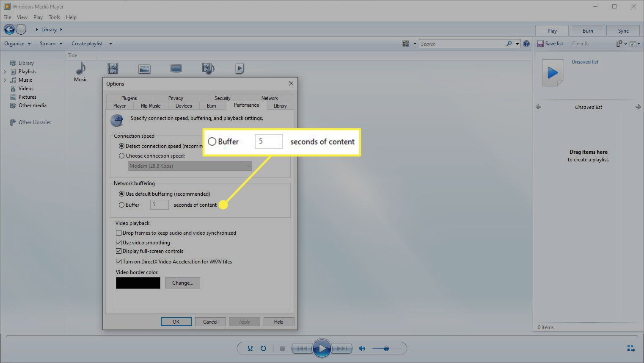This screenshot has height=363, width=644.
Task: Click Change... for video border color
Action: pyautogui.click(x=183, y=283)
